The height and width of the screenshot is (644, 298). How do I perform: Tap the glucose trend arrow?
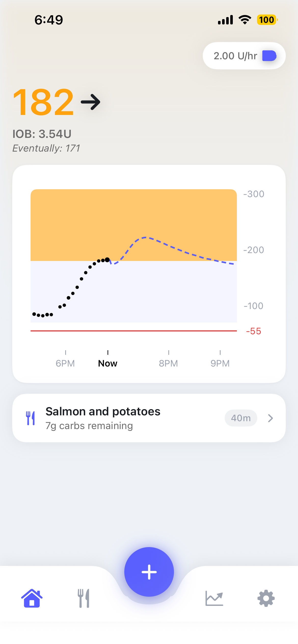pyautogui.click(x=90, y=102)
